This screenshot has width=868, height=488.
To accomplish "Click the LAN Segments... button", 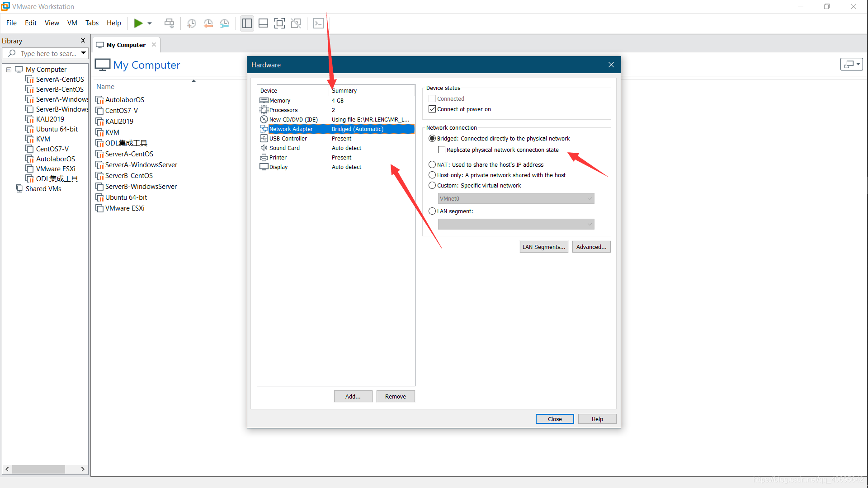I will (x=544, y=247).
